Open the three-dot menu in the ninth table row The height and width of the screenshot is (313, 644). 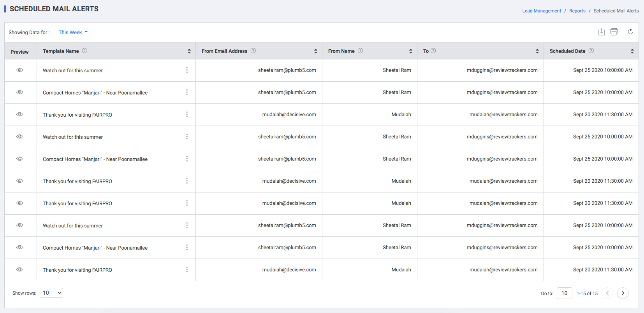pyautogui.click(x=187, y=247)
